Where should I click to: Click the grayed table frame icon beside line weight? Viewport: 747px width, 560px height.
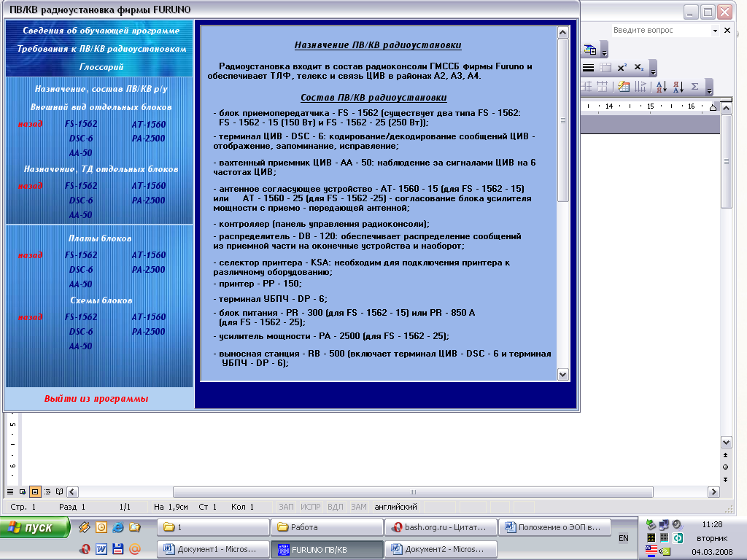(605, 68)
